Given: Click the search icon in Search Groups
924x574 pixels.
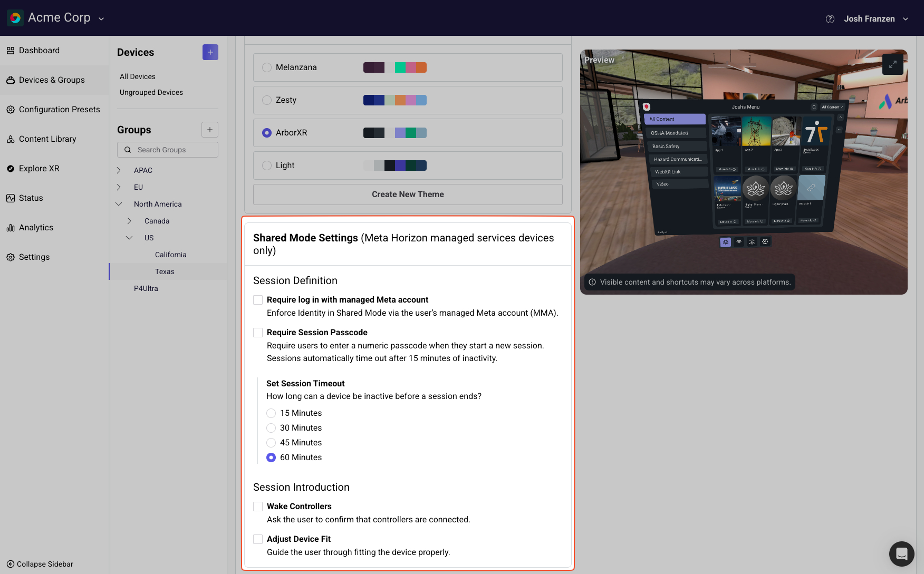Looking at the screenshot, I should pos(128,150).
